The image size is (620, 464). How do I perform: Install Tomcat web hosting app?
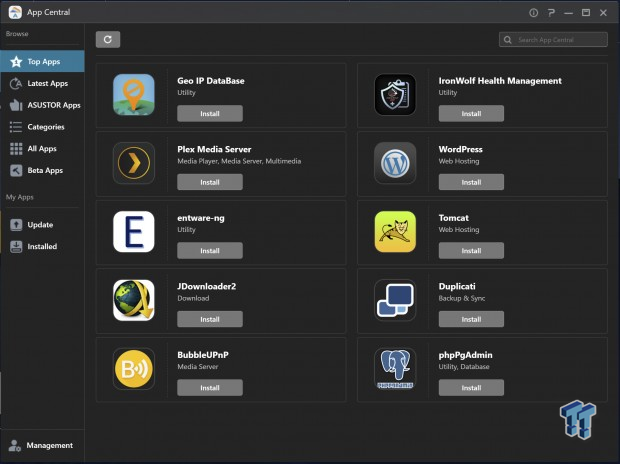click(471, 250)
